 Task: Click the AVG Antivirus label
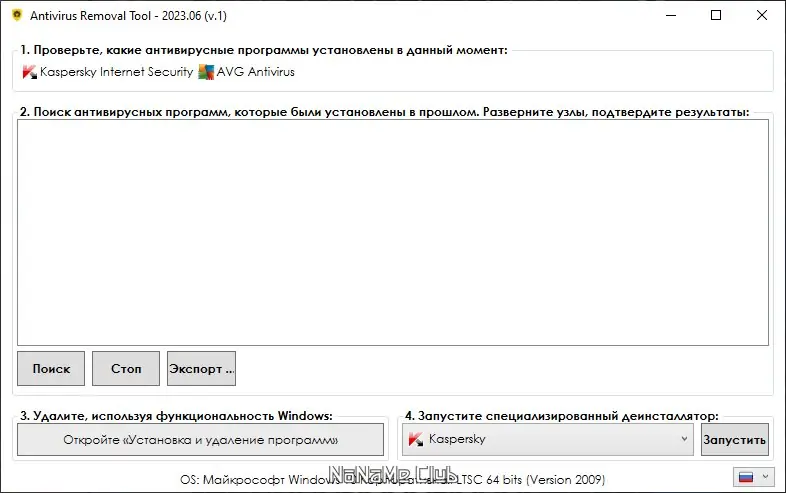[x=256, y=72]
